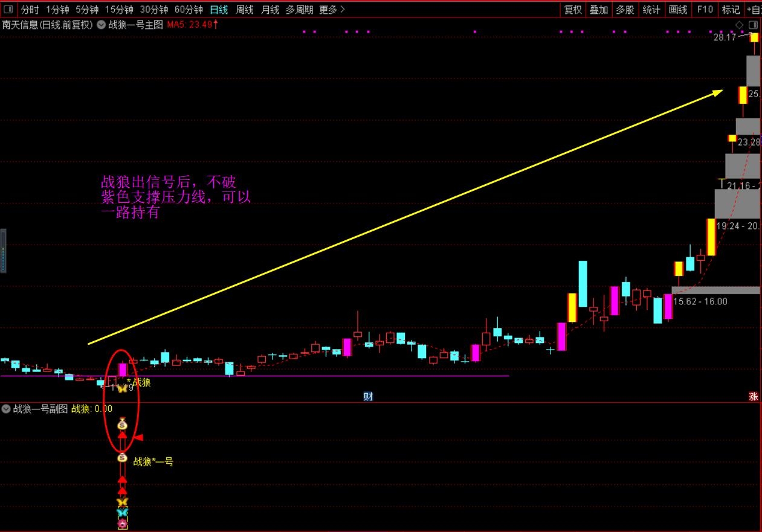Open the 战狼一号主图 indicator dropdown
This screenshot has height=532, width=762.
point(101,25)
